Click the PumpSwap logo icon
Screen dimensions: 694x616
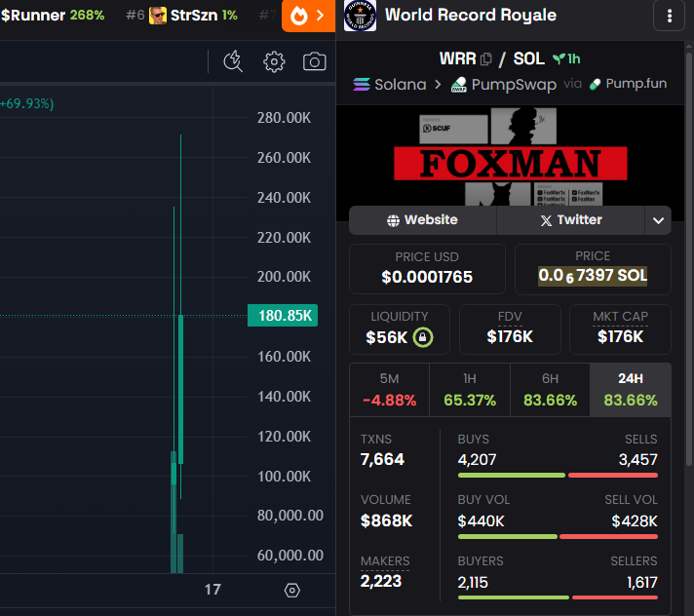(x=459, y=84)
